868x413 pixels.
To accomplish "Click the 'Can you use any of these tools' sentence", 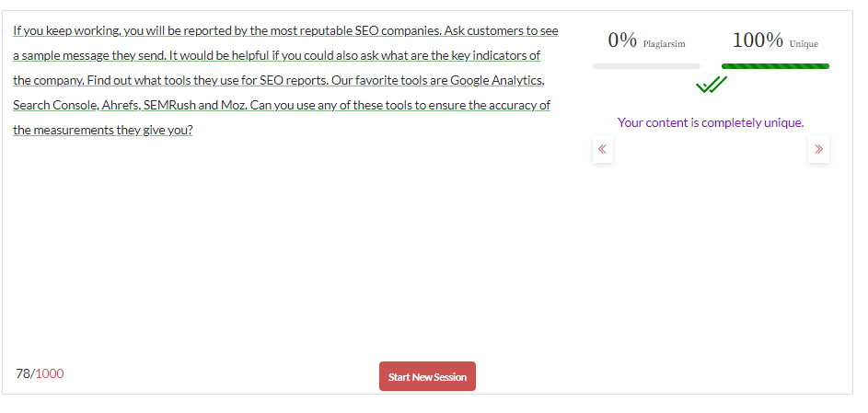I will (399, 106).
